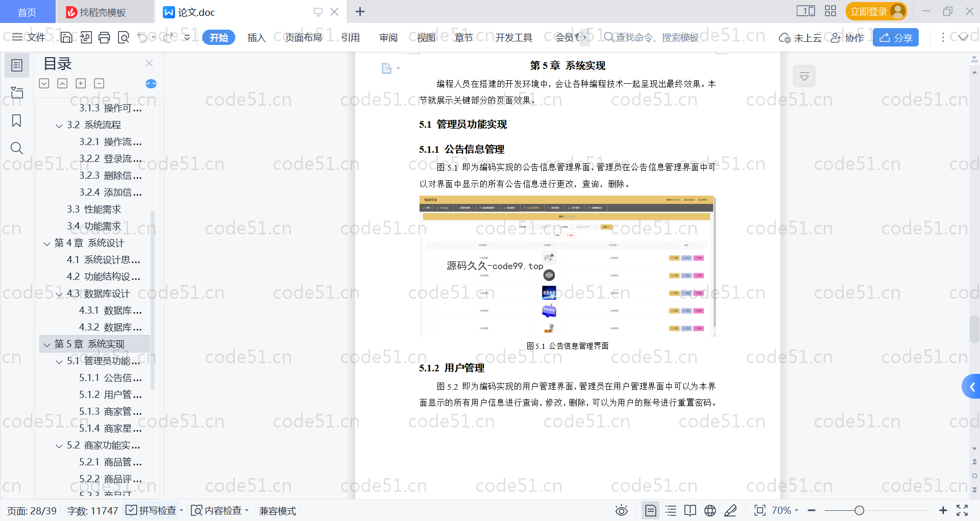
Task: Click the 查找命令 search box
Action: click(651, 37)
